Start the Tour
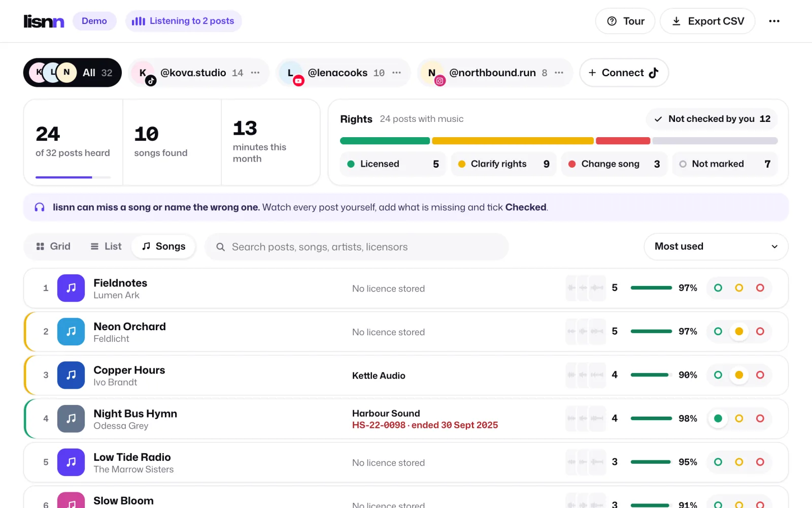 (x=625, y=21)
